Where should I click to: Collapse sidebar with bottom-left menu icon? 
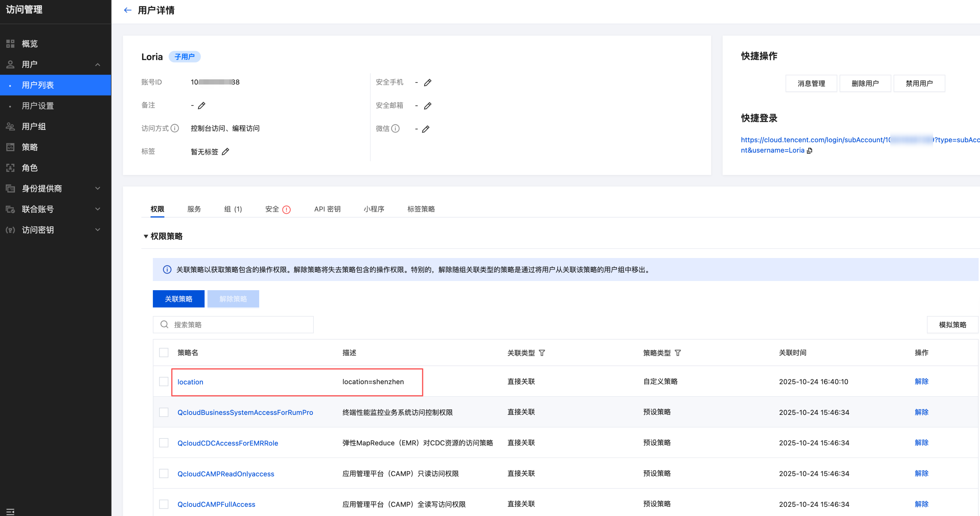pyautogui.click(x=10, y=511)
